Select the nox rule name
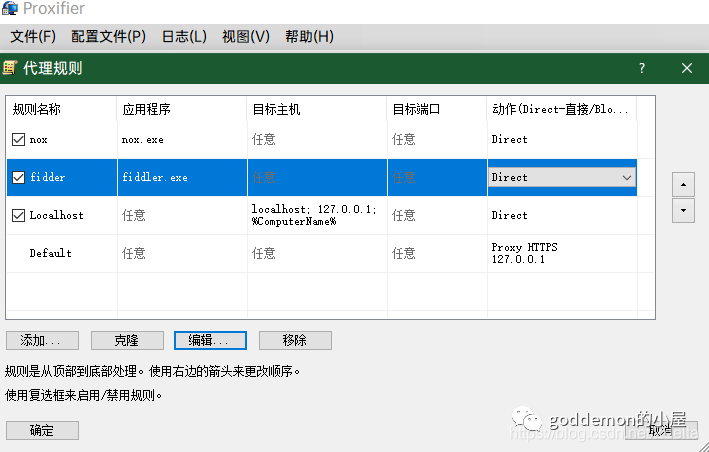 coord(38,140)
